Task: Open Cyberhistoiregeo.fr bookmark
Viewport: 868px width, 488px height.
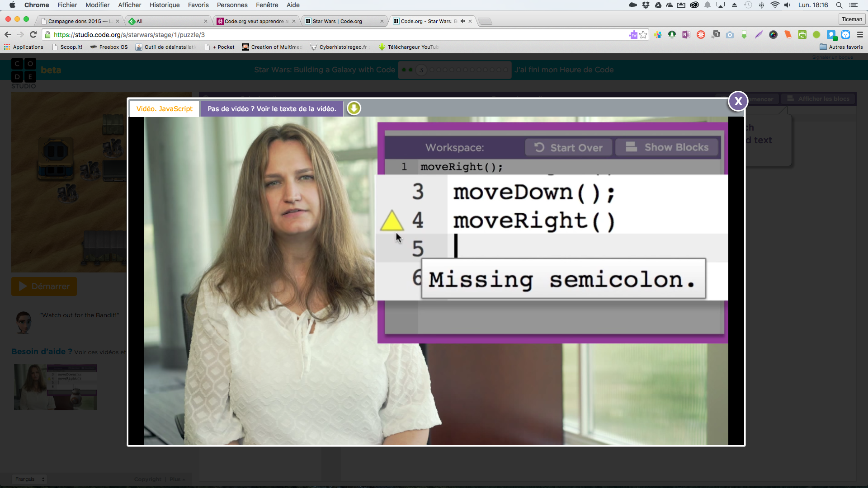Action: 340,47
